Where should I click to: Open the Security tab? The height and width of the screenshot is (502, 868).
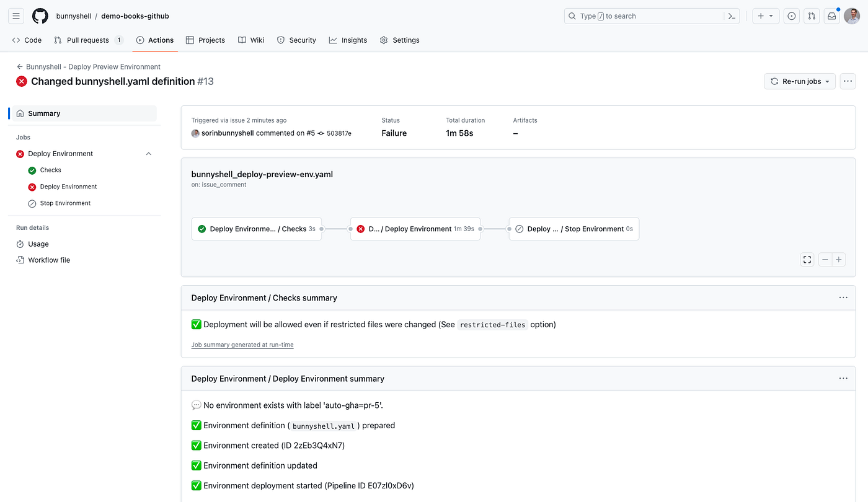(296, 40)
